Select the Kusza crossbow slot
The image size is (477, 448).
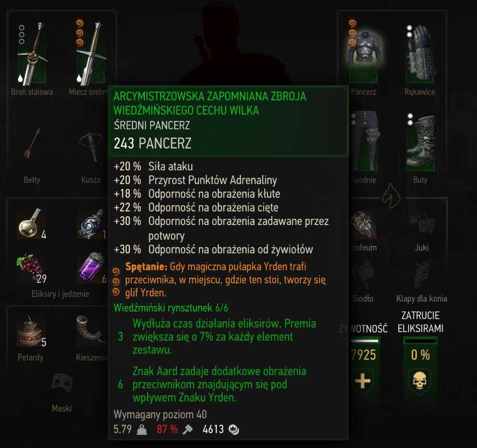(x=91, y=146)
